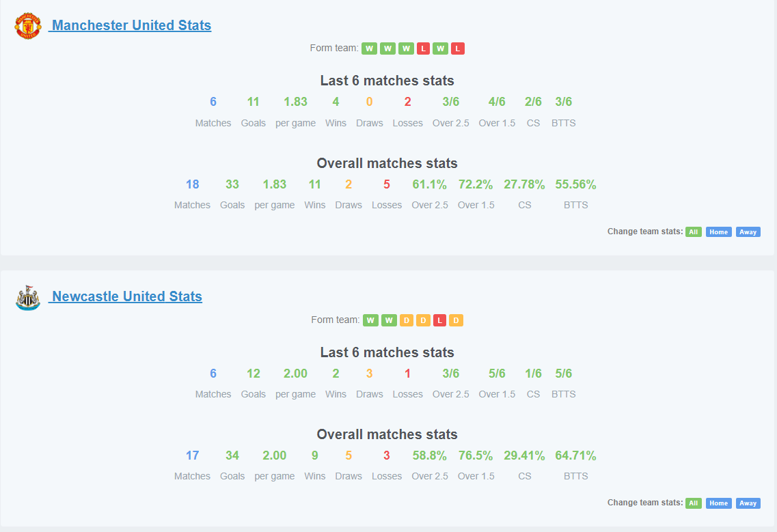
Task: Switch Newcastle United stats to Away
Action: [748, 503]
